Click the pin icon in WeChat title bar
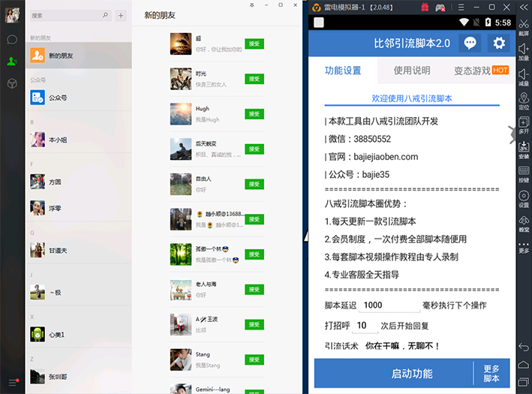The height and width of the screenshot is (394, 532). (252, 5)
